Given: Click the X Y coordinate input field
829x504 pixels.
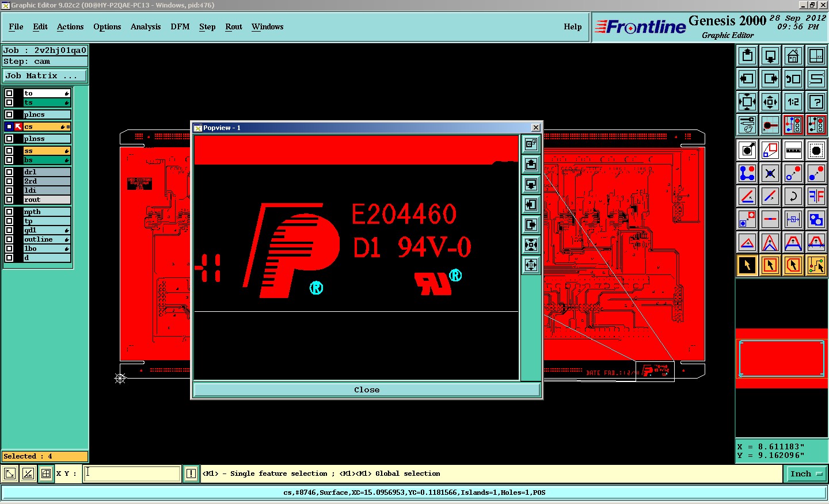Looking at the screenshot, I should 132,474.
